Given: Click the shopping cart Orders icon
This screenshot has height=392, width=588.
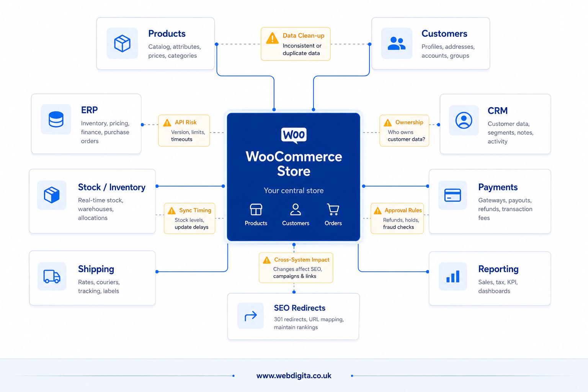Looking at the screenshot, I should (x=333, y=209).
